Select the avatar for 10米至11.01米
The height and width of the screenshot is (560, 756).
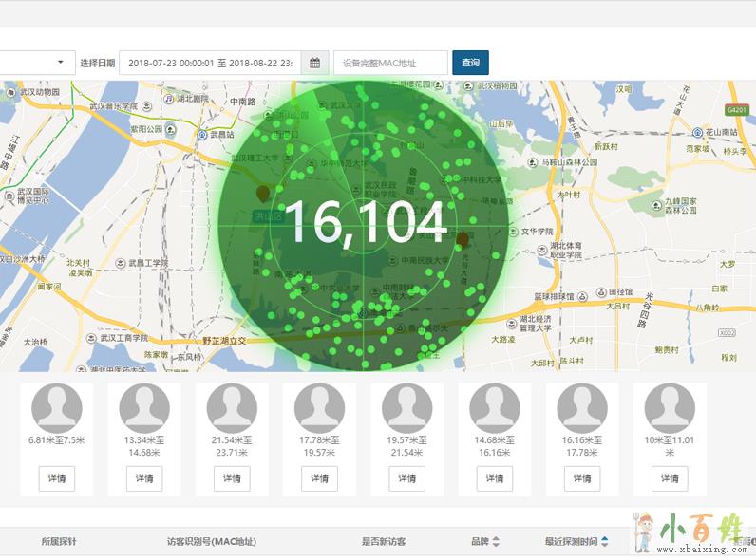point(670,409)
